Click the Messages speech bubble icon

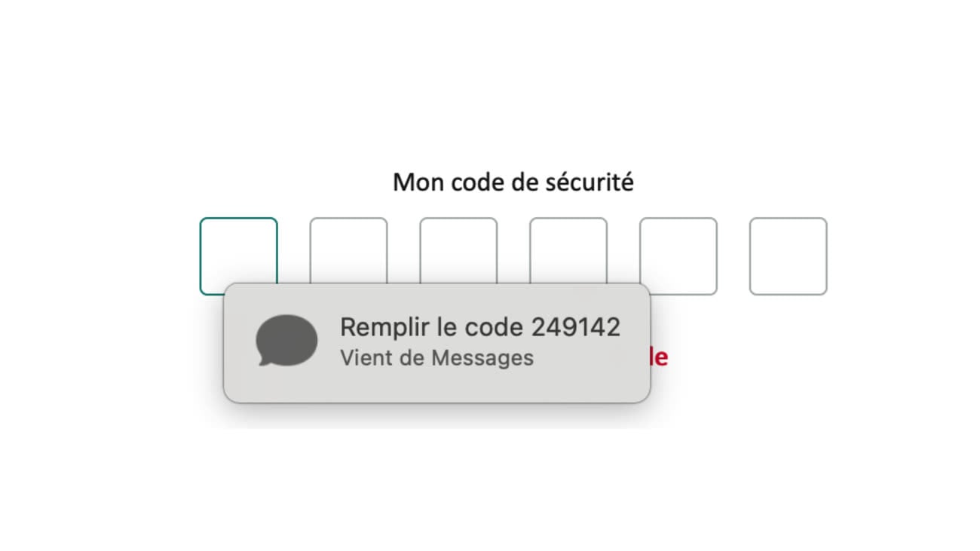pos(286,341)
